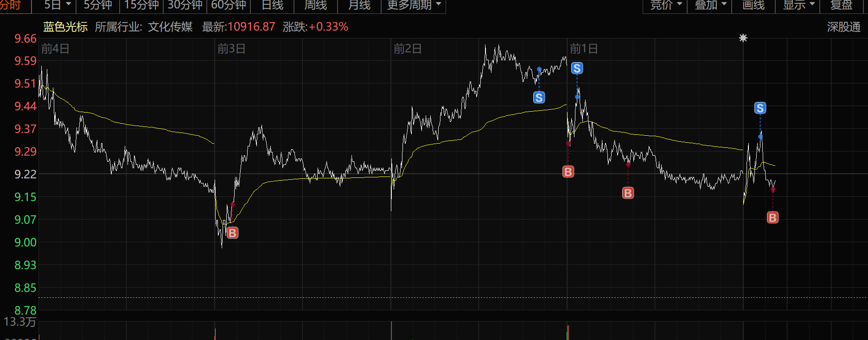Click the 画线 drawing tool button
Viewport: 868px width, 340px height.
(x=753, y=5)
